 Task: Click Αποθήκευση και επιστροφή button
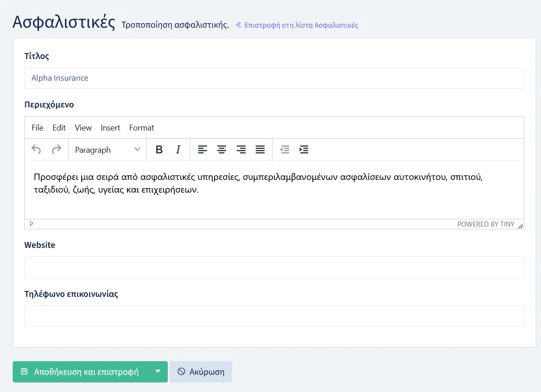(81, 372)
